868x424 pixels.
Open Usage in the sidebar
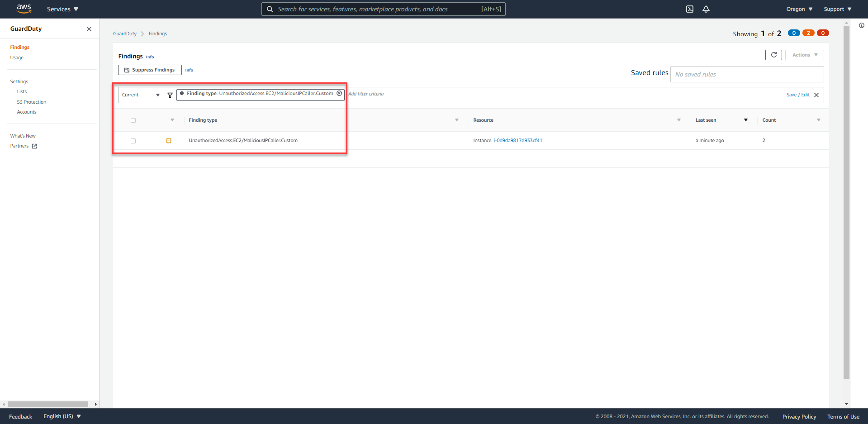click(x=17, y=57)
